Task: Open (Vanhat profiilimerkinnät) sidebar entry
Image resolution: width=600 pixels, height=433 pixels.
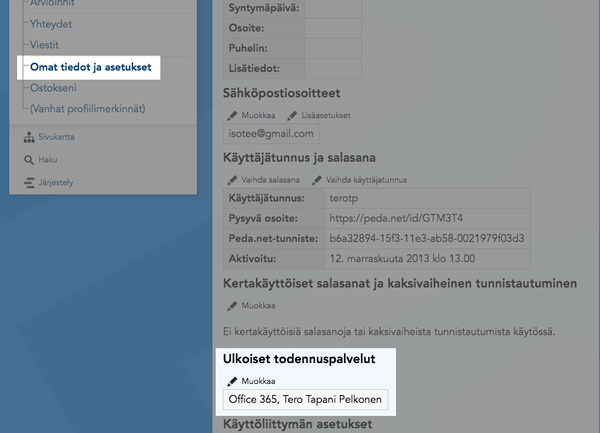Action: click(88, 108)
